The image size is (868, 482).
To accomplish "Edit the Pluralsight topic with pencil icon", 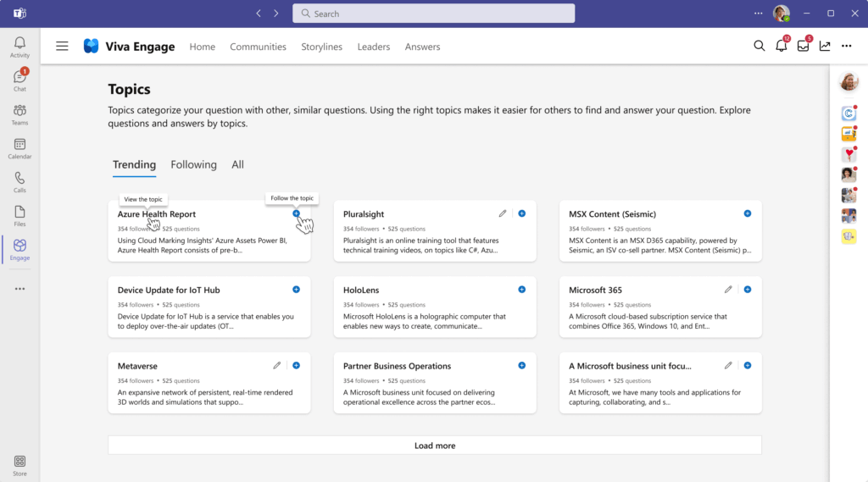I will coord(502,213).
